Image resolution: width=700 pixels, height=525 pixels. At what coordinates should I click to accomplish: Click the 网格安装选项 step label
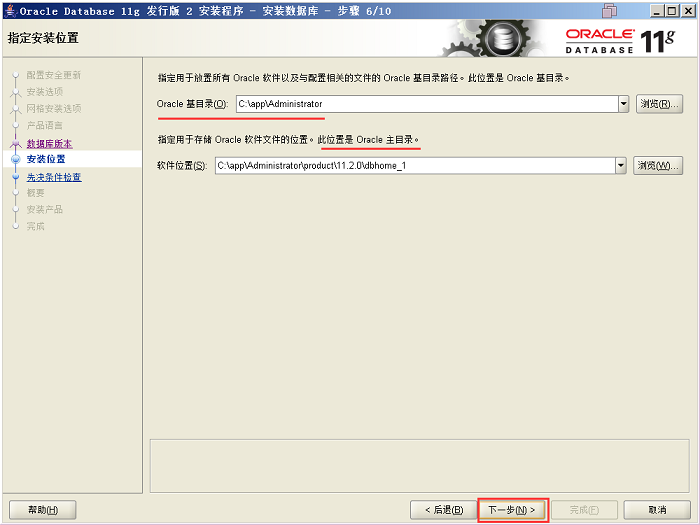[54, 108]
